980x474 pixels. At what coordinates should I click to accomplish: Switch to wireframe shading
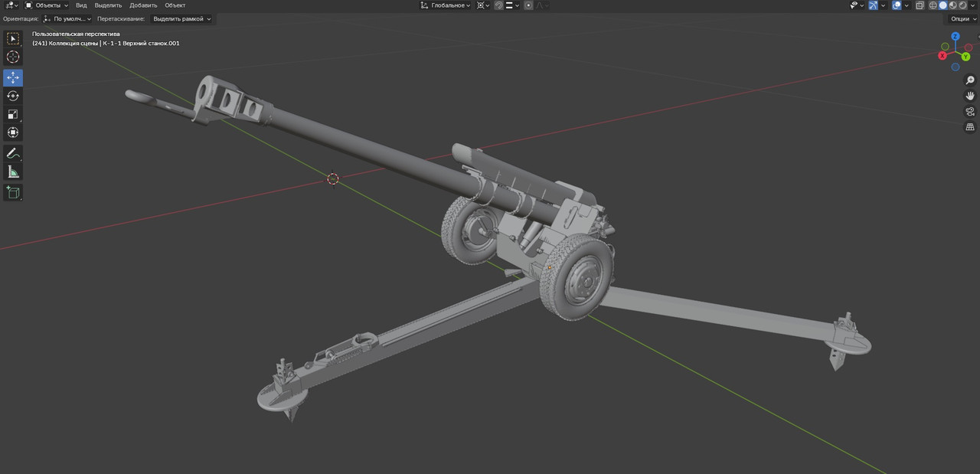click(933, 5)
